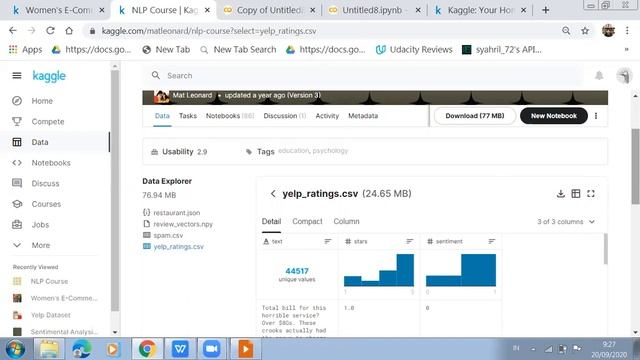Open the browser zoom magnifier icon
Image resolution: width=640 pixels, height=360 pixels.
tap(566, 31)
